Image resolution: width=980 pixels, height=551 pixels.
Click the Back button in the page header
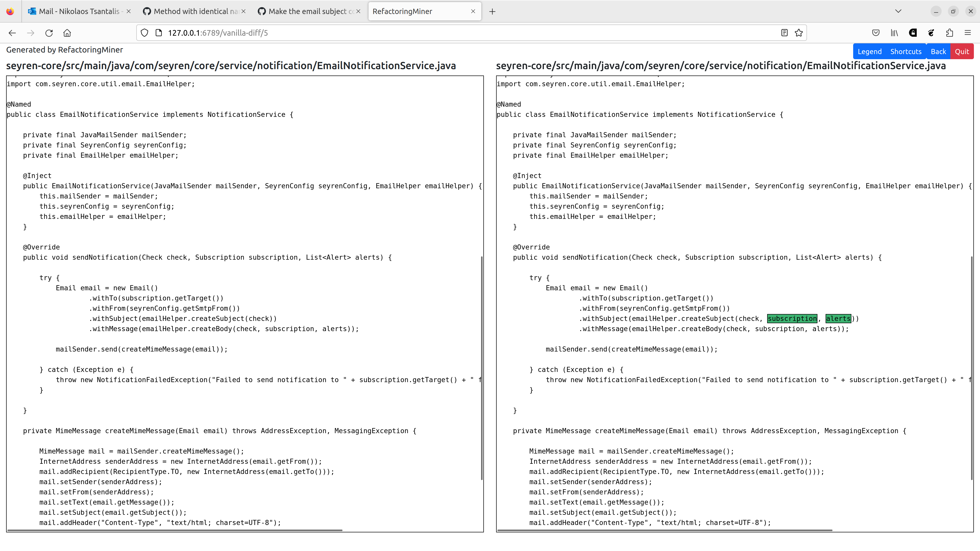click(x=938, y=51)
